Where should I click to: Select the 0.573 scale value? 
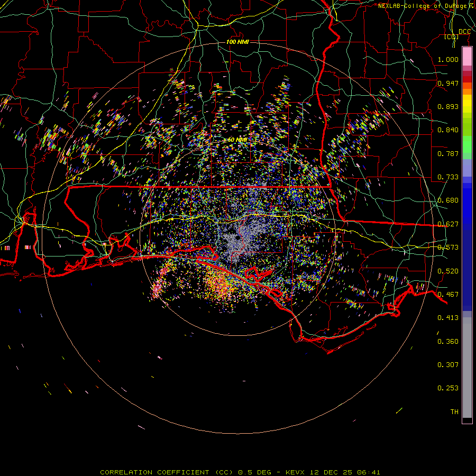click(448, 248)
